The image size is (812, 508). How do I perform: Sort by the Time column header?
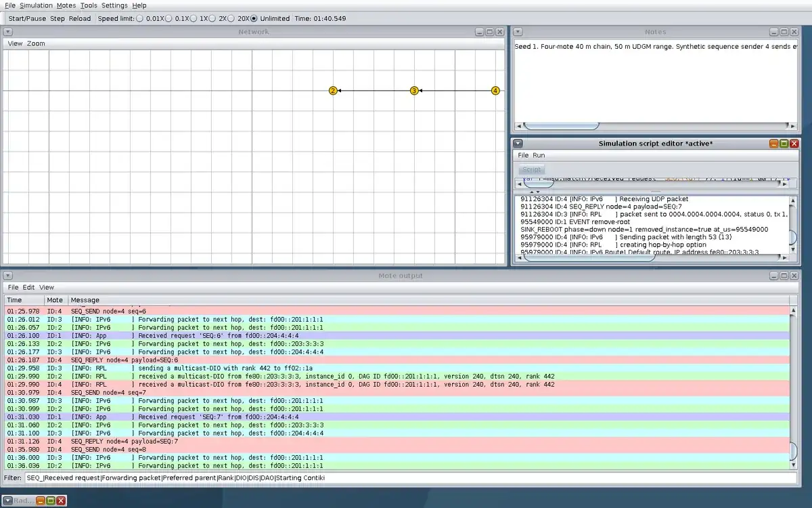point(24,300)
